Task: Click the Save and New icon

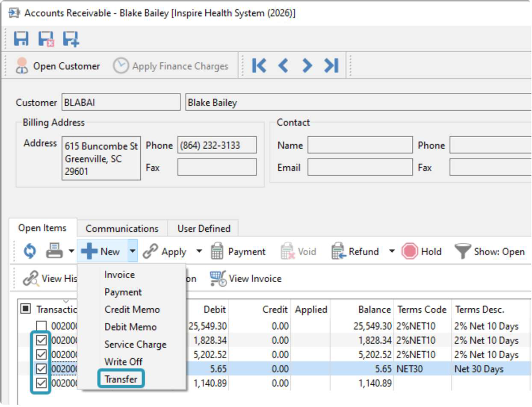Action: (71, 39)
